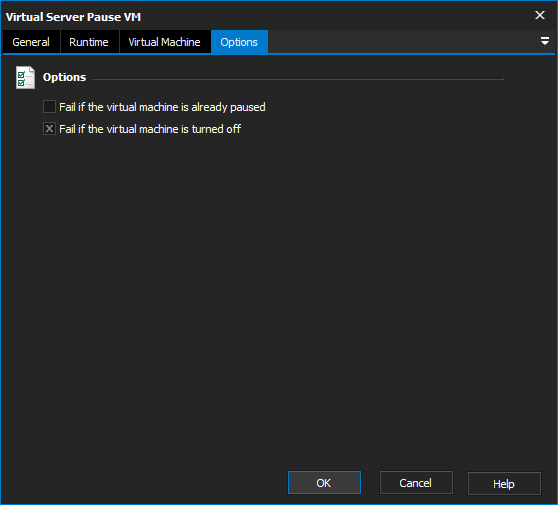Click the Options checklist document icon

click(25, 77)
